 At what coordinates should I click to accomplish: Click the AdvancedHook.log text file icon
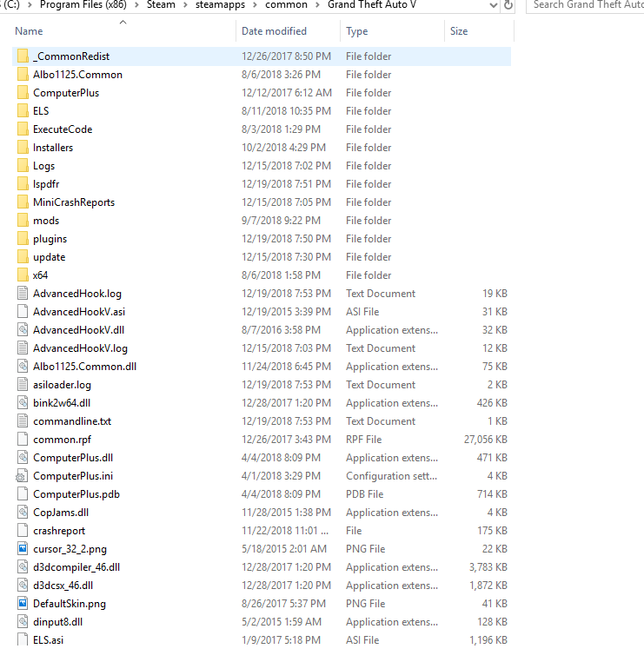[23, 294]
